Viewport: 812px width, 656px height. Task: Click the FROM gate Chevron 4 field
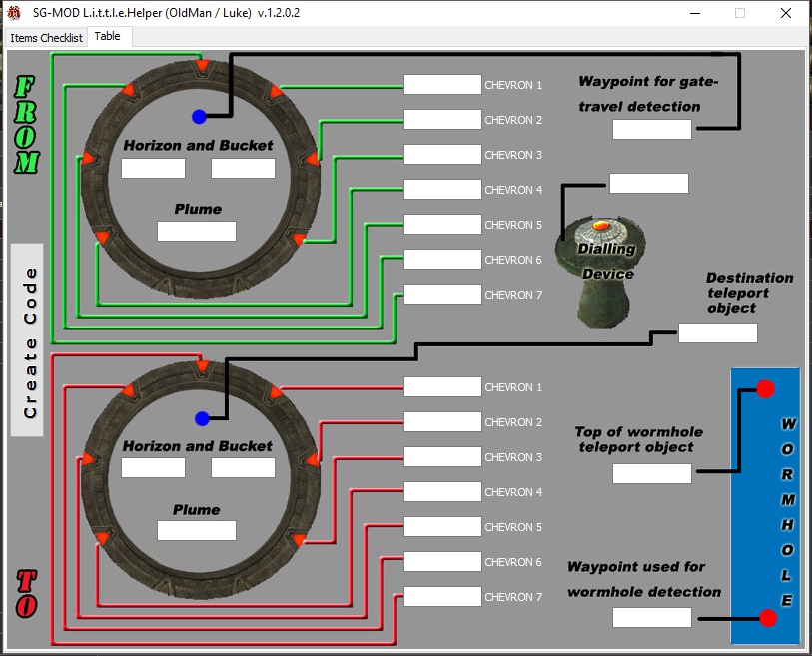click(442, 190)
